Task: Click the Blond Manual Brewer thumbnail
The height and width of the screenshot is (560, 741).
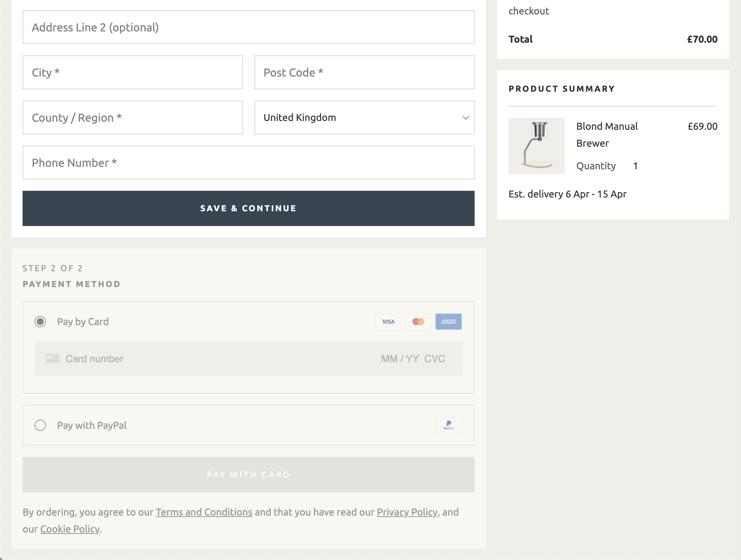Action: (536, 146)
